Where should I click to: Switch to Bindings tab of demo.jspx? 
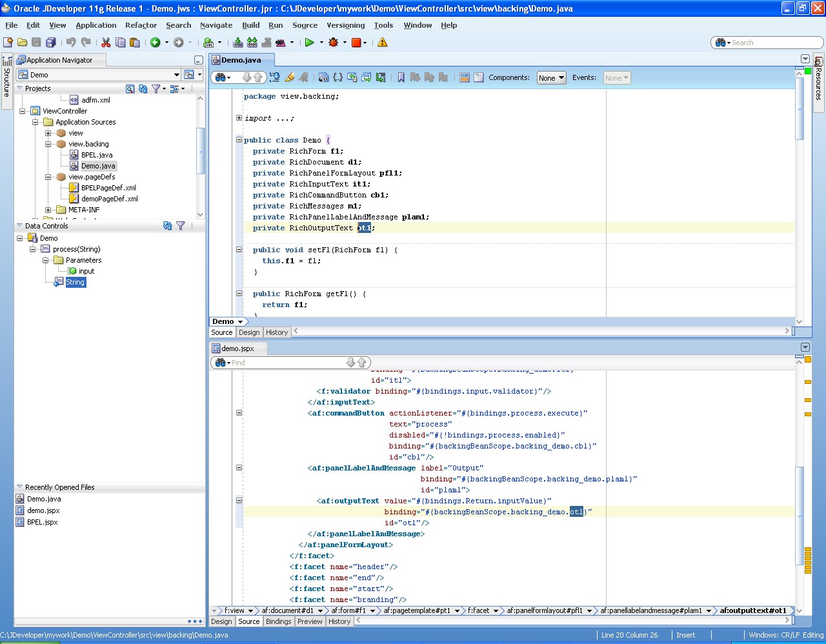(278, 621)
